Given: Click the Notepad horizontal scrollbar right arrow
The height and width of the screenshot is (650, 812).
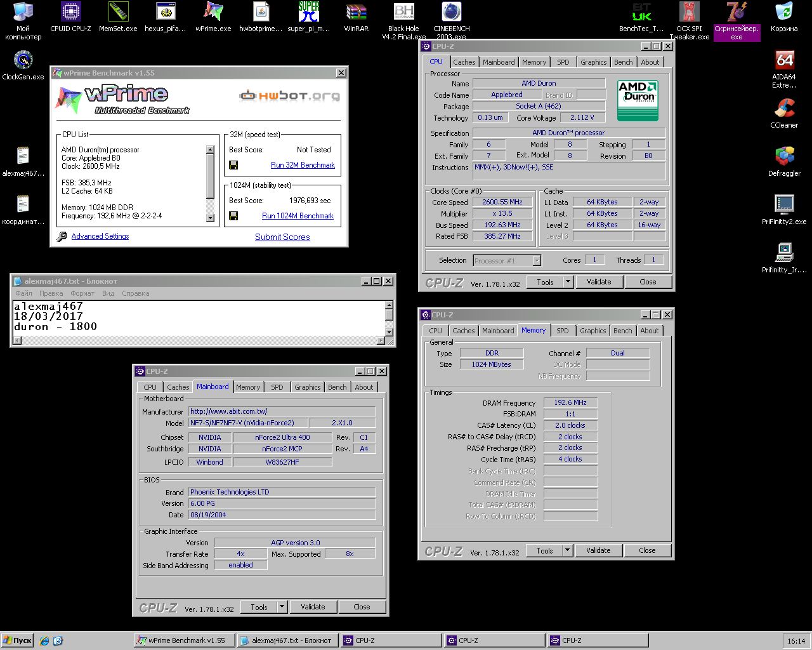Looking at the screenshot, I should (381, 341).
